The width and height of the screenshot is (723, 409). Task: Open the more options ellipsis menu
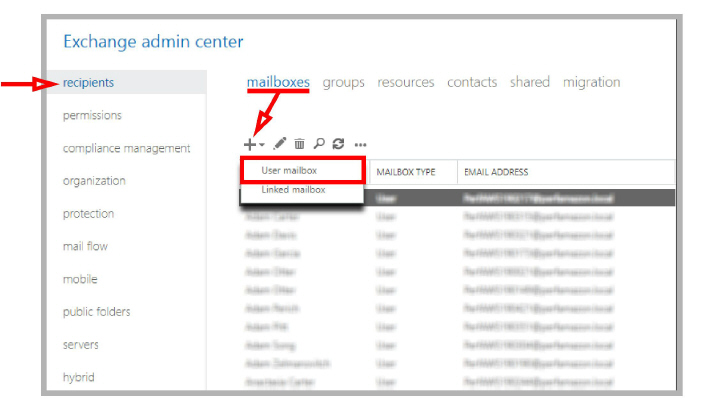pos(360,145)
